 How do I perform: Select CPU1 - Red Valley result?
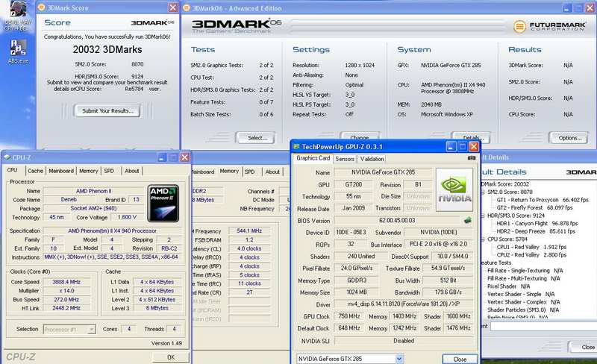pos(531,247)
